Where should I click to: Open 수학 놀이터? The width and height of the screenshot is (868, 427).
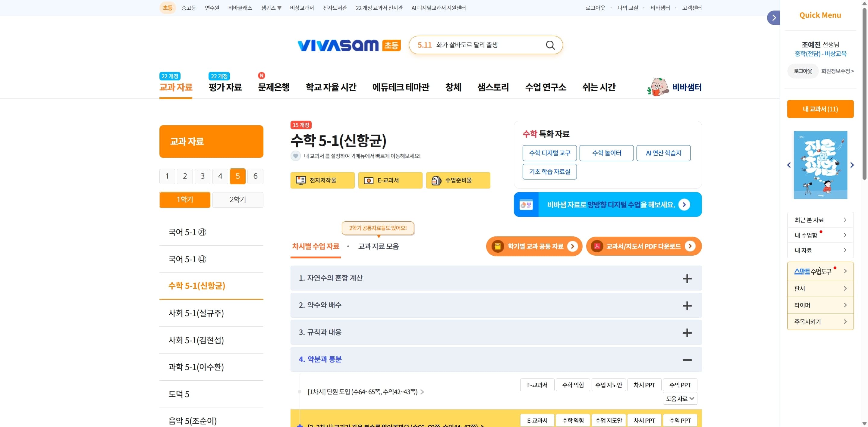606,153
